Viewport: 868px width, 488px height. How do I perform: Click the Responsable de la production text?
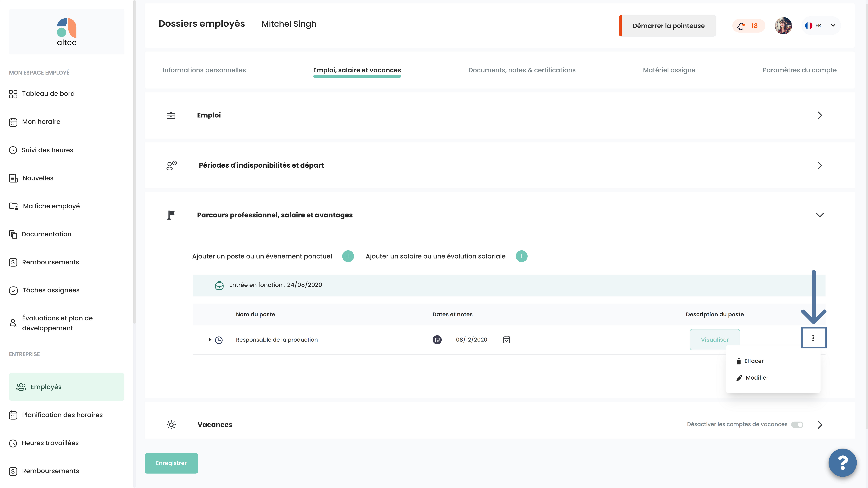click(x=277, y=340)
